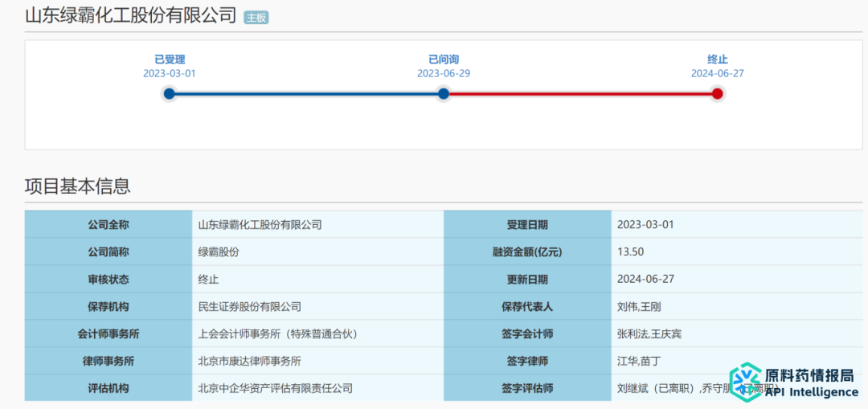Viewport: 868px width, 409px height.
Task: Click the value 北京市康达律师事务所
Action: (x=250, y=361)
